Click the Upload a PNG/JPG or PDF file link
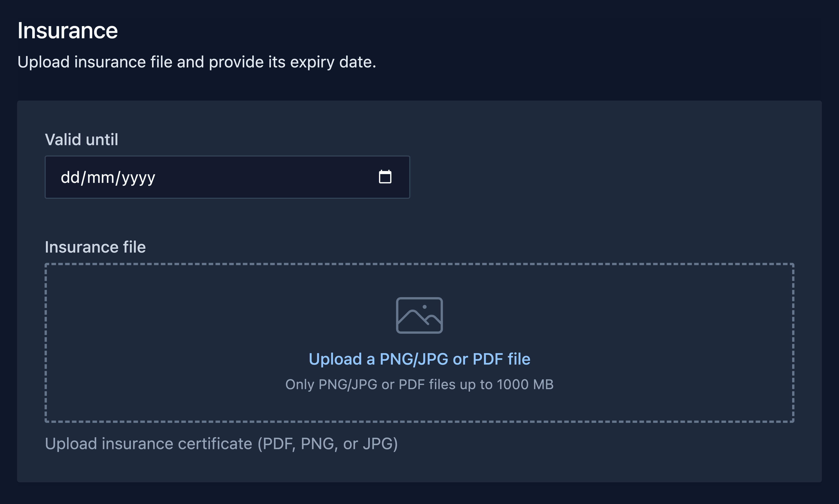 point(419,359)
